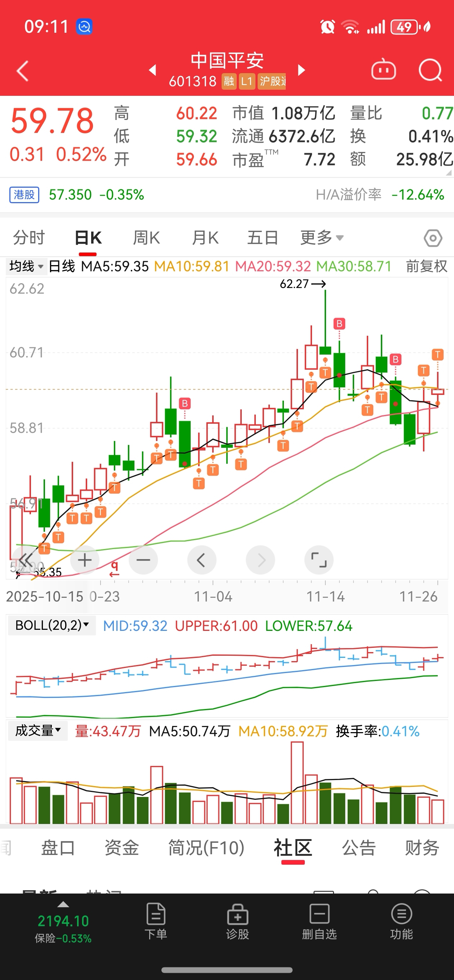Tap the 市值 1.08万亿 figure
The image size is (454, 980).
[x=284, y=113]
